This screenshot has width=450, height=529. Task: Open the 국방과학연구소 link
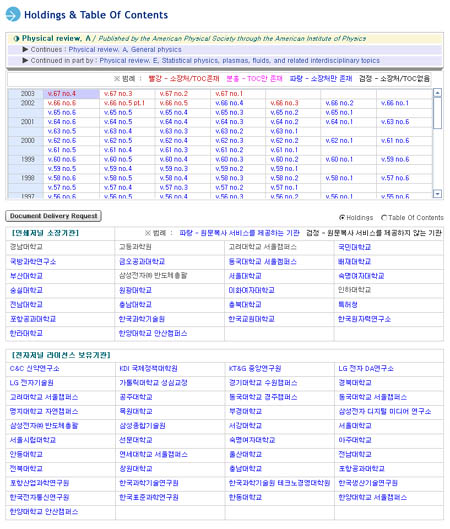click(33, 261)
